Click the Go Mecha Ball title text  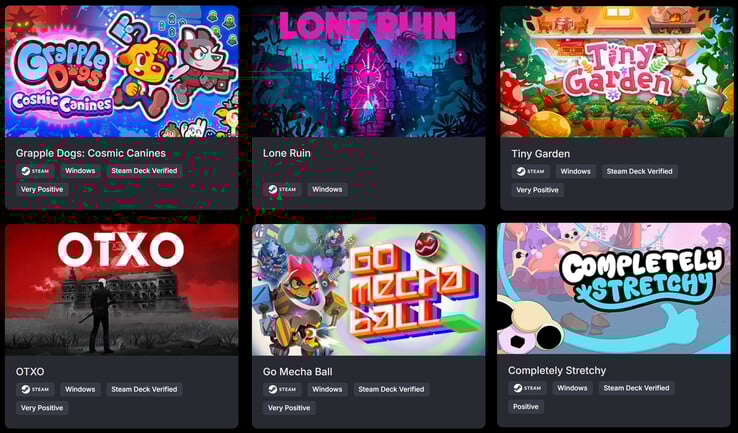click(297, 372)
